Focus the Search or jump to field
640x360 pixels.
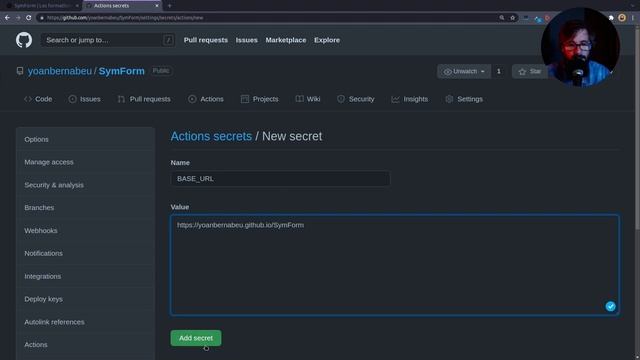tap(108, 40)
